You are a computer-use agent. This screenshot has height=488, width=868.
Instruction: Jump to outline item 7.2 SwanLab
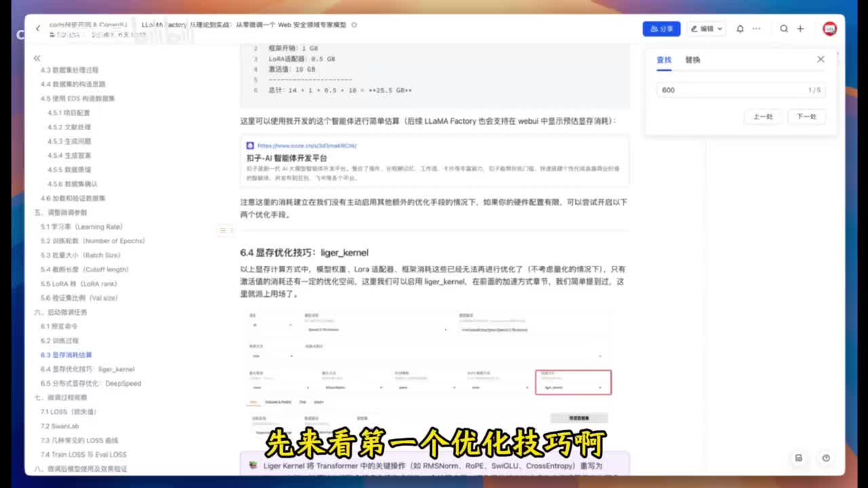point(59,426)
